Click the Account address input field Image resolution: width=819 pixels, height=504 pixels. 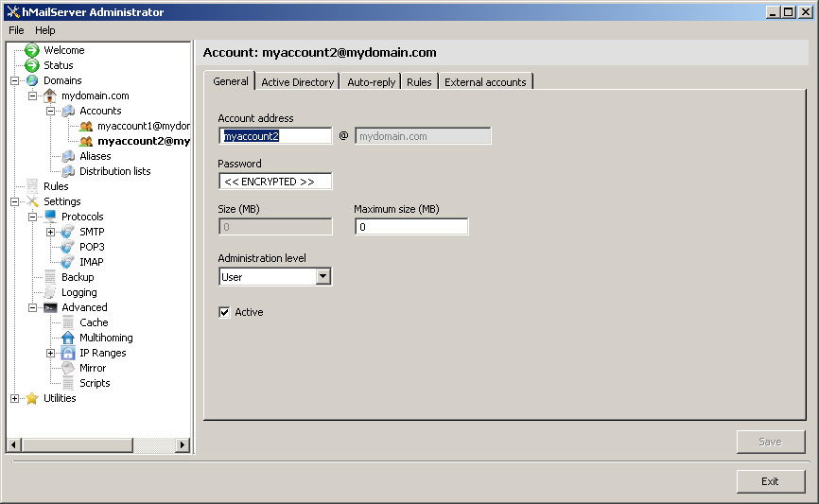coord(275,136)
